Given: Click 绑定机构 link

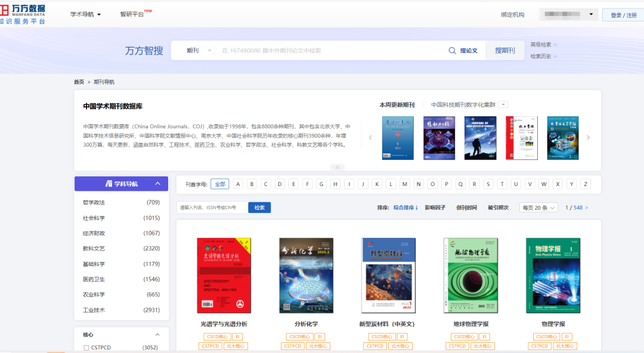Looking at the screenshot, I should tap(513, 14).
